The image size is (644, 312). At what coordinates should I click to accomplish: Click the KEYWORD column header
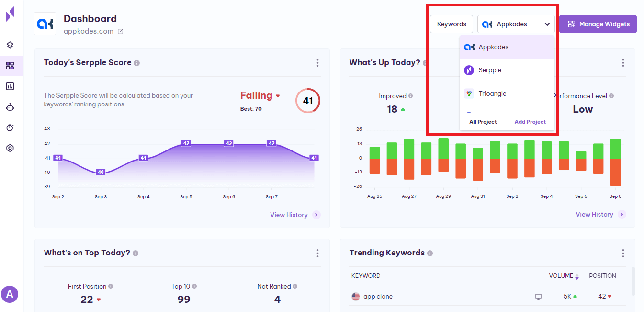pos(366,276)
